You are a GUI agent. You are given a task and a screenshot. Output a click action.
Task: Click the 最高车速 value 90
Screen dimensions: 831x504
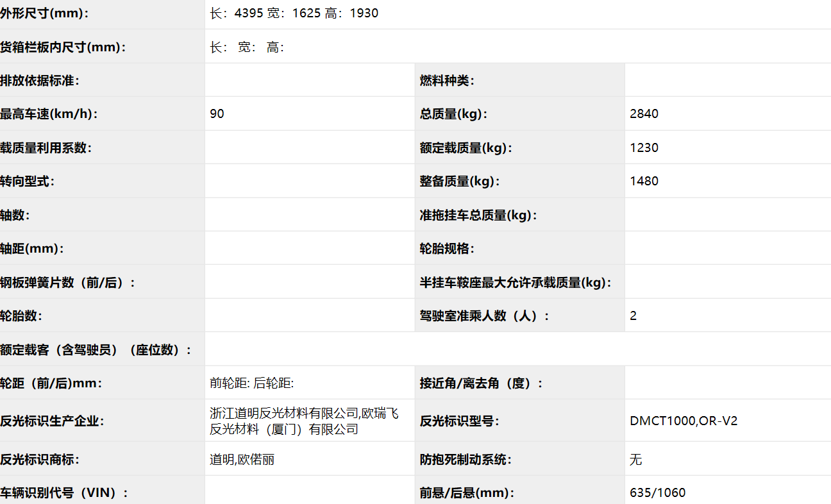click(x=217, y=114)
